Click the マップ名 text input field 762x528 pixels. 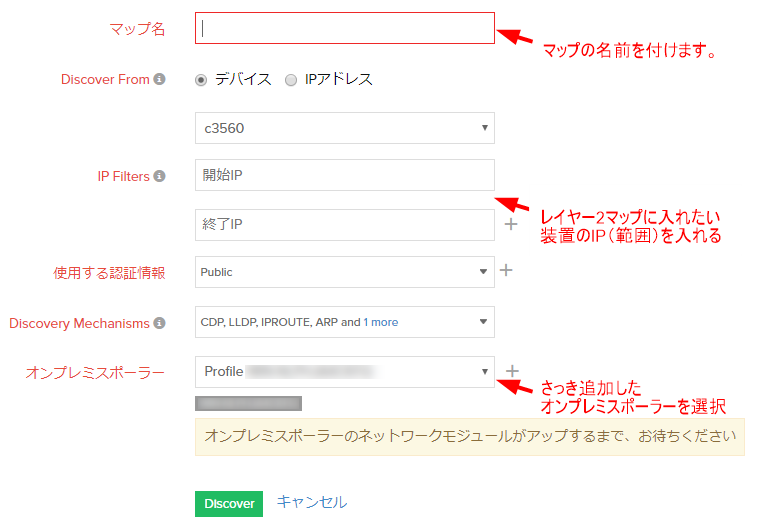pyautogui.click(x=345, y=28)
